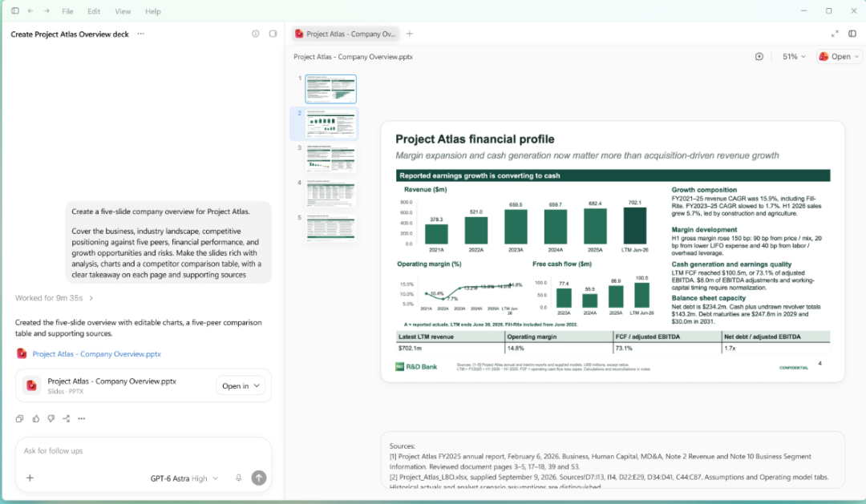Image resolution: width=866 pixels, height=504 pixels.
Task: Give the response a thumbs up
Action: (x=36, y=418)
